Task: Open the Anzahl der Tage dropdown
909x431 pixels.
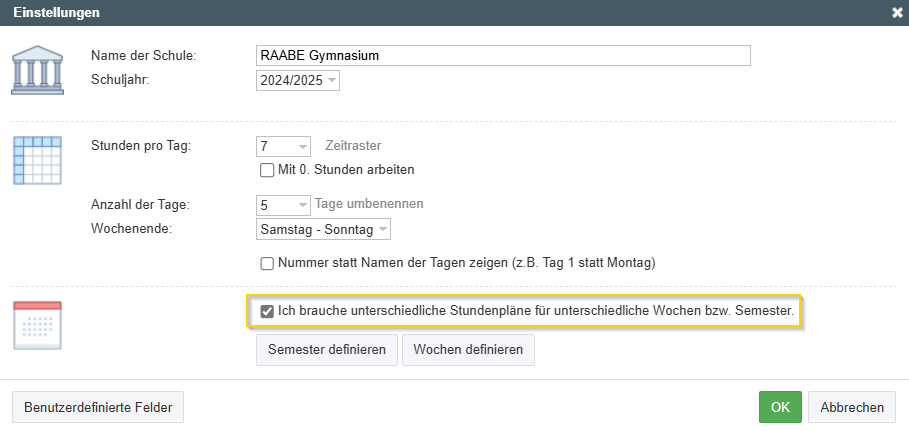Action: tap(283, 205)
